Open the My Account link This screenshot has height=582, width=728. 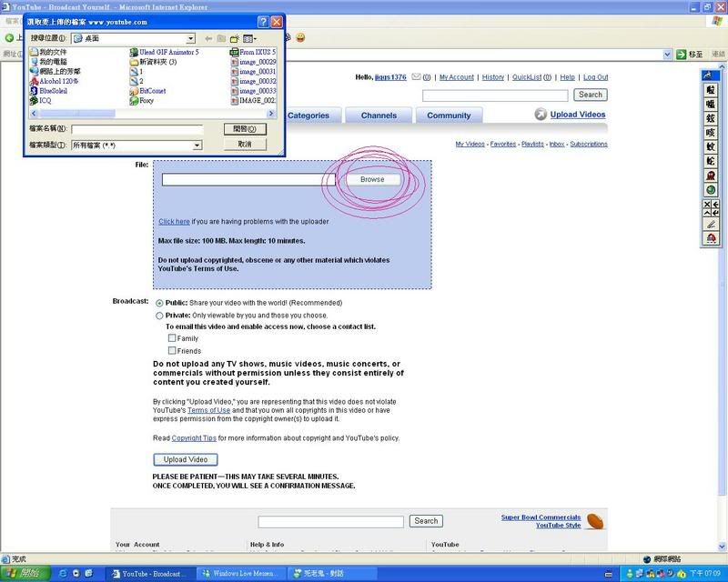[457, 77]
